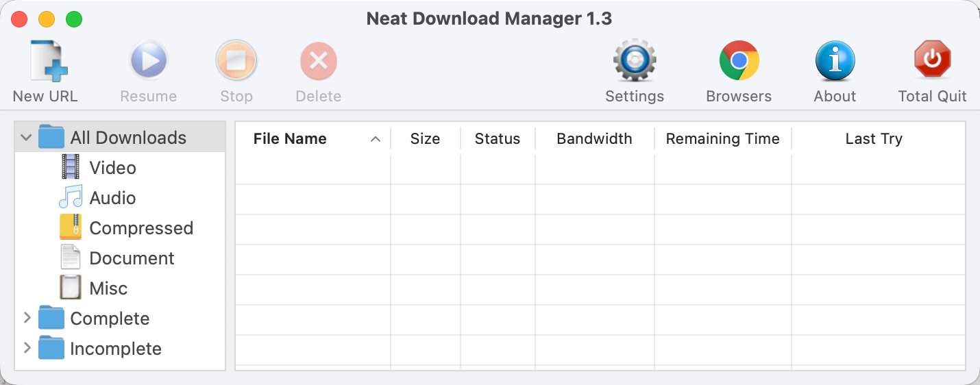Screen dimensions: 980x385
Task: Select the Audio music note icon
Action: tap(71, 197)
